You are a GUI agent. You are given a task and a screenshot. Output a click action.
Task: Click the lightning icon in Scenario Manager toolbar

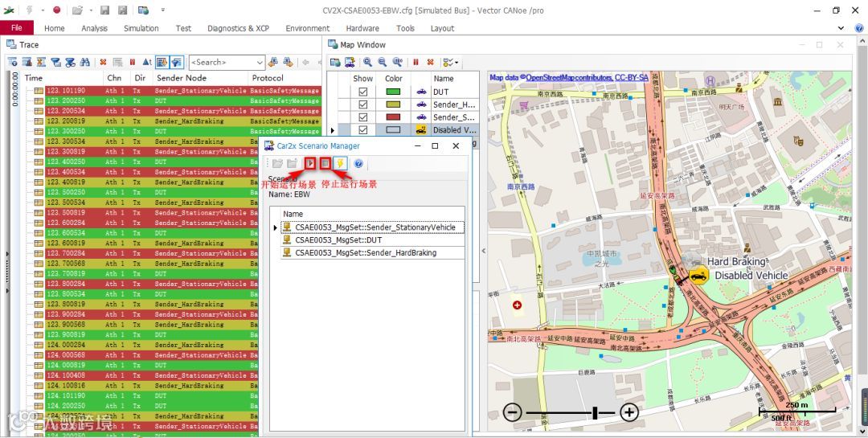pos(340,163)
